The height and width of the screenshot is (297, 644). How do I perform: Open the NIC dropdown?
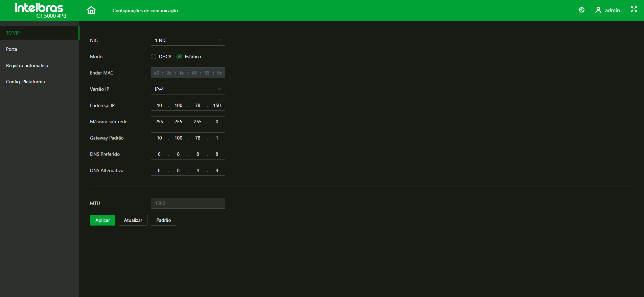pos(188,40)
